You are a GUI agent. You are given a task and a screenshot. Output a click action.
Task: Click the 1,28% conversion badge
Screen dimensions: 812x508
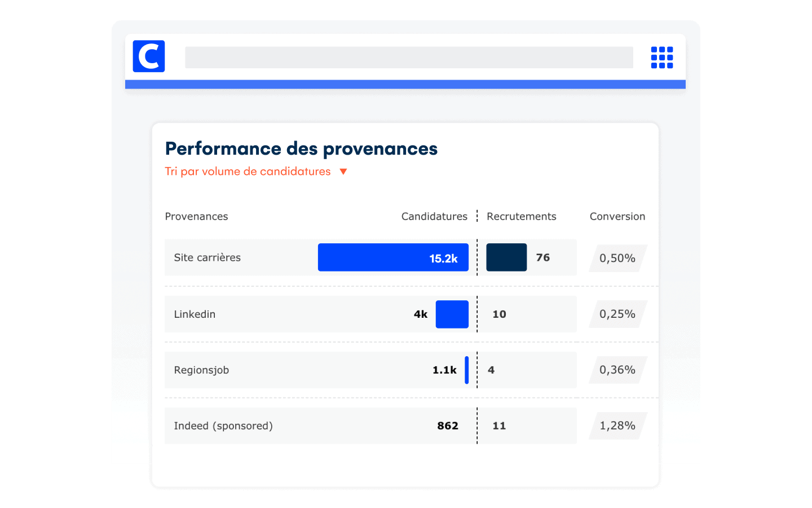pos(617,426)
